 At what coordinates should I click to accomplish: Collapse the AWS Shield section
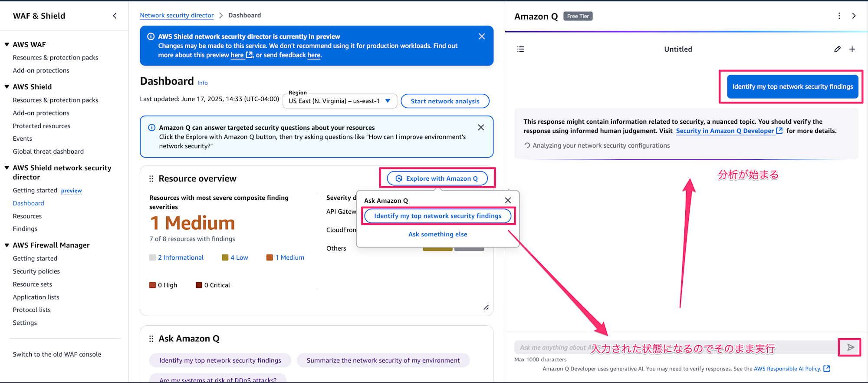[7, 86]
